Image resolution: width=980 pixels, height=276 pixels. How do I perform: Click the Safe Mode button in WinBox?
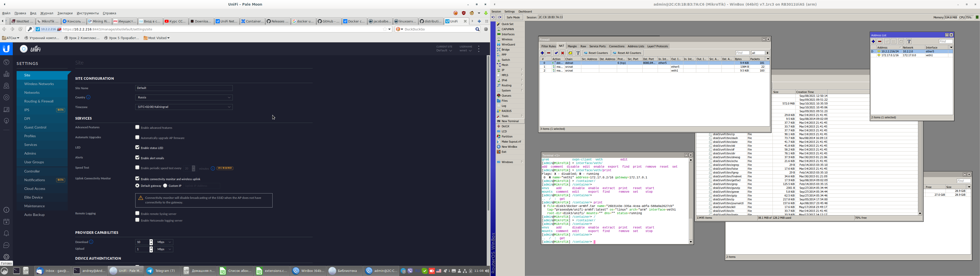point(513,17)
